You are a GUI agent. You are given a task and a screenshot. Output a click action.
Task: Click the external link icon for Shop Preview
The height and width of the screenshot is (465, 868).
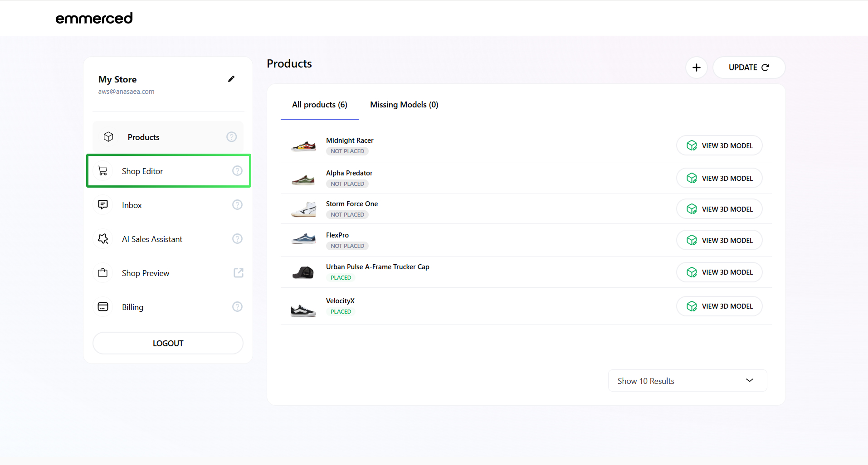(x=238, y=273)
